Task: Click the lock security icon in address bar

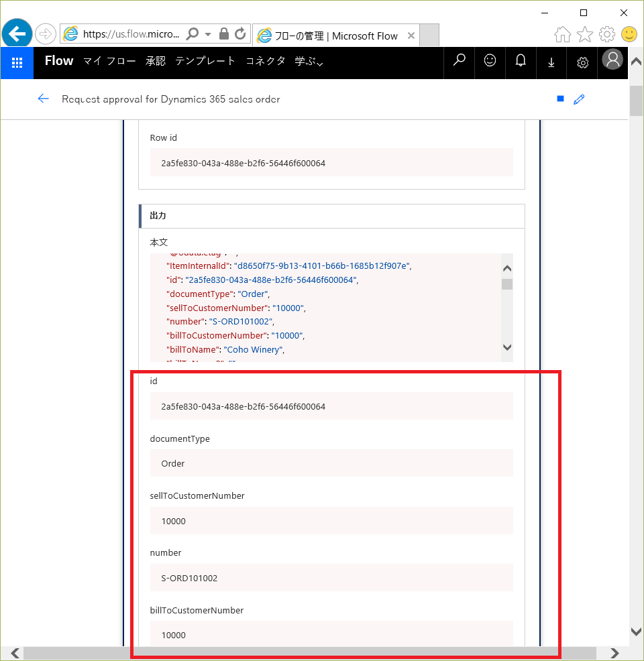Action: click(224, 34)
